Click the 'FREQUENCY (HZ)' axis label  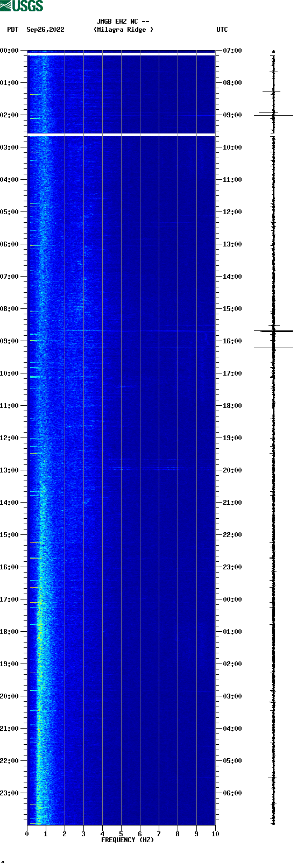coord(128,840)
